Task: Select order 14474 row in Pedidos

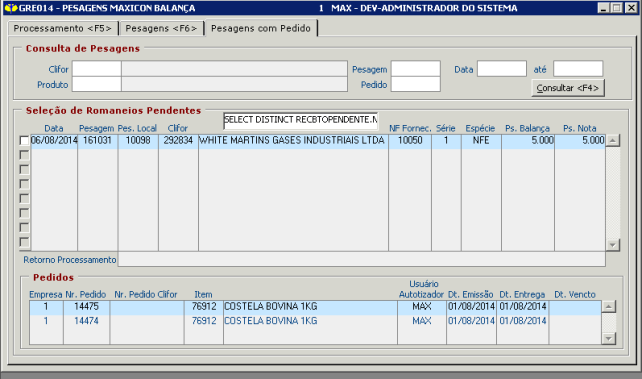Action: (x=315, y=321)
